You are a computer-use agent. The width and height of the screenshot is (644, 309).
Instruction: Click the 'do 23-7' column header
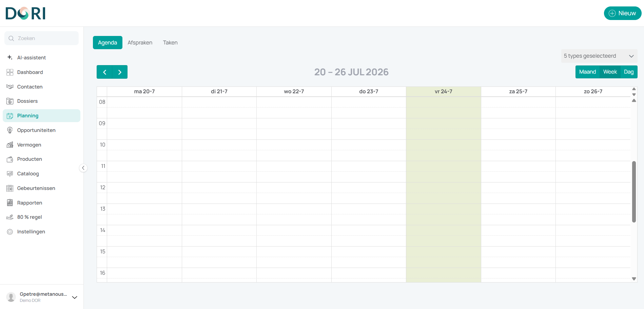369,92
